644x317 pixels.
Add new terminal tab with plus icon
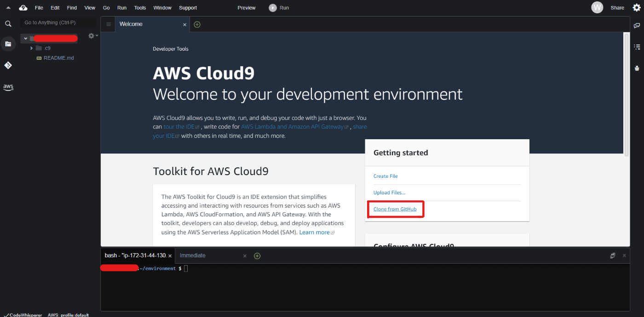[x=257, y=256]
